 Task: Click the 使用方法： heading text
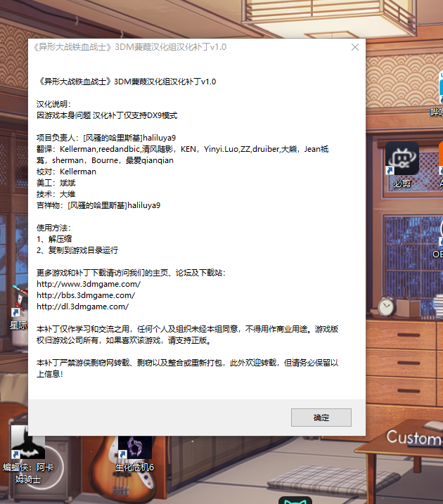(x=53, y=228)
